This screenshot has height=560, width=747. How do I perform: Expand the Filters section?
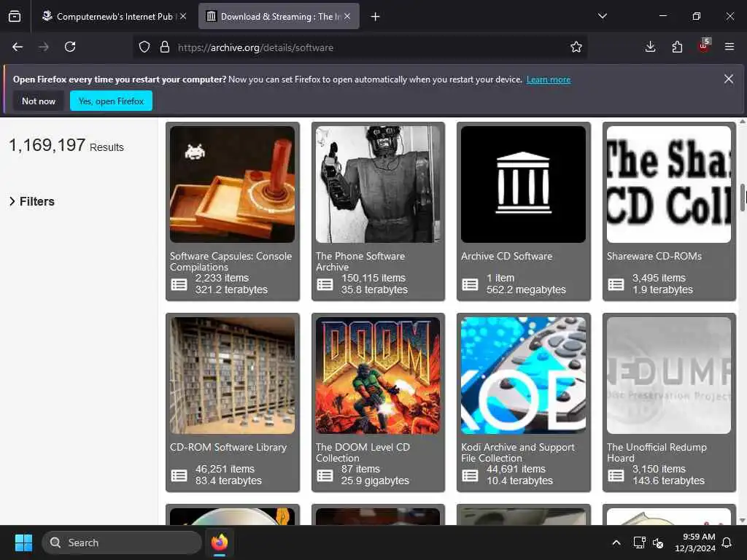click(32, 201)
